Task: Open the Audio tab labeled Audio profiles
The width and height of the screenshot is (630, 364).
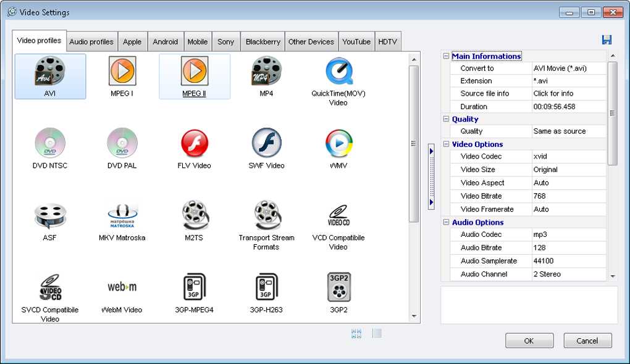Action: (x=91, y=42)
